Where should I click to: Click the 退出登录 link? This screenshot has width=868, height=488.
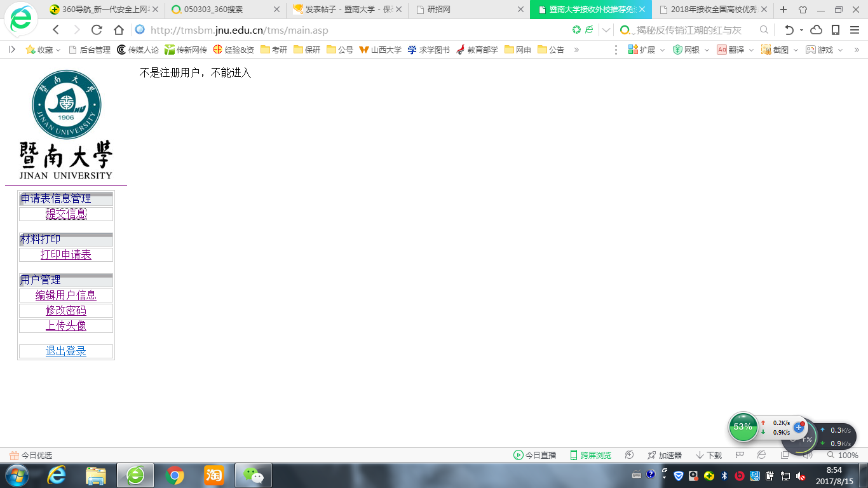point(66,351)
